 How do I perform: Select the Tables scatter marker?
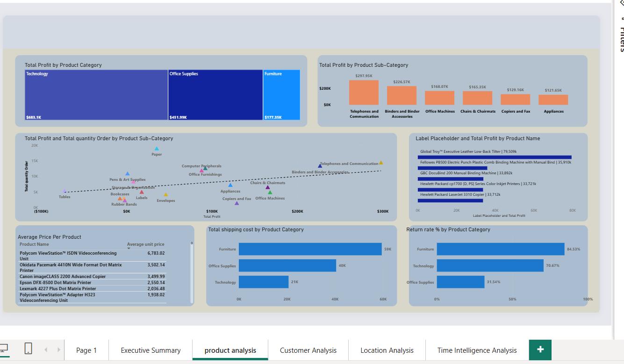click(65, 191)
